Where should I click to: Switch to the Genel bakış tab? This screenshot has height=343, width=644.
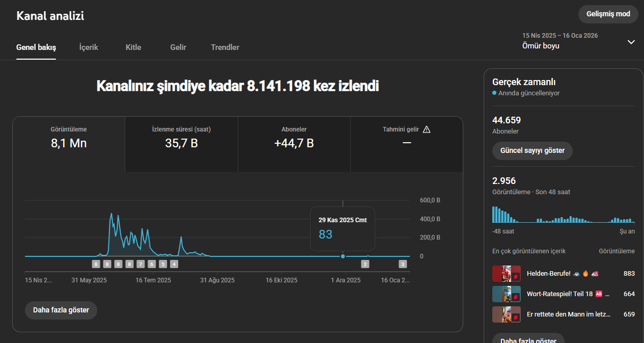(36, 47)
